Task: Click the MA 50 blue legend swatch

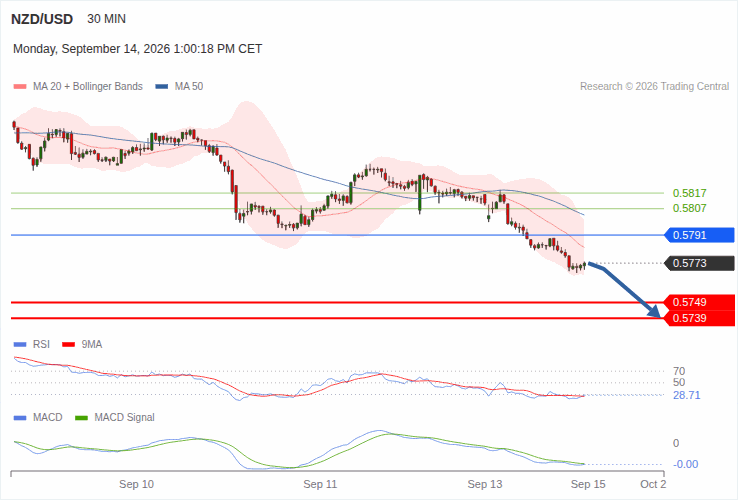Action: (x=161, y=87)
